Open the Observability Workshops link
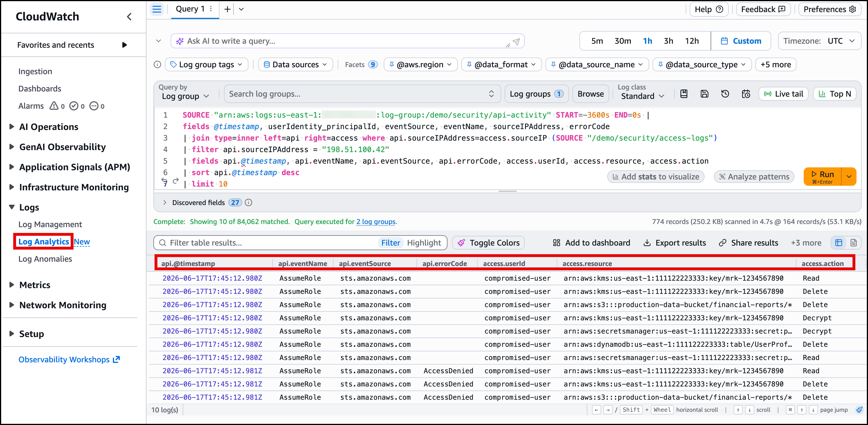 pyautogui.click(x=69, y=359)
